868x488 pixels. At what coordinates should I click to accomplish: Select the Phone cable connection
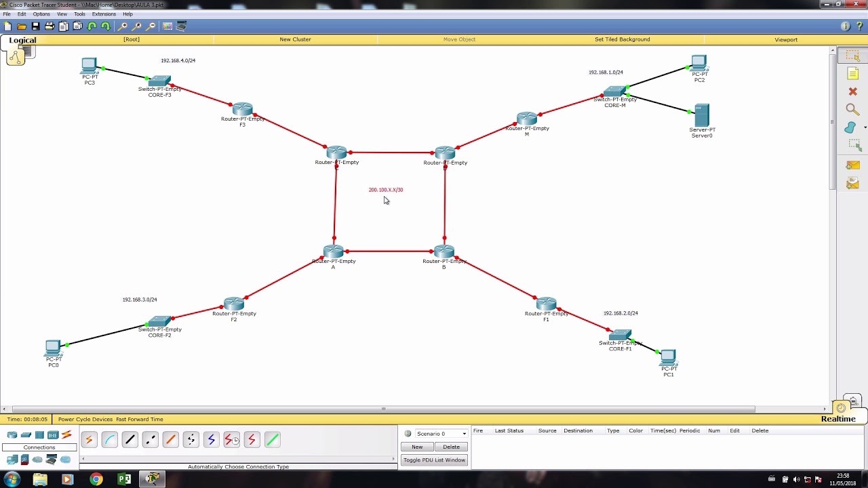coord(191,440)
